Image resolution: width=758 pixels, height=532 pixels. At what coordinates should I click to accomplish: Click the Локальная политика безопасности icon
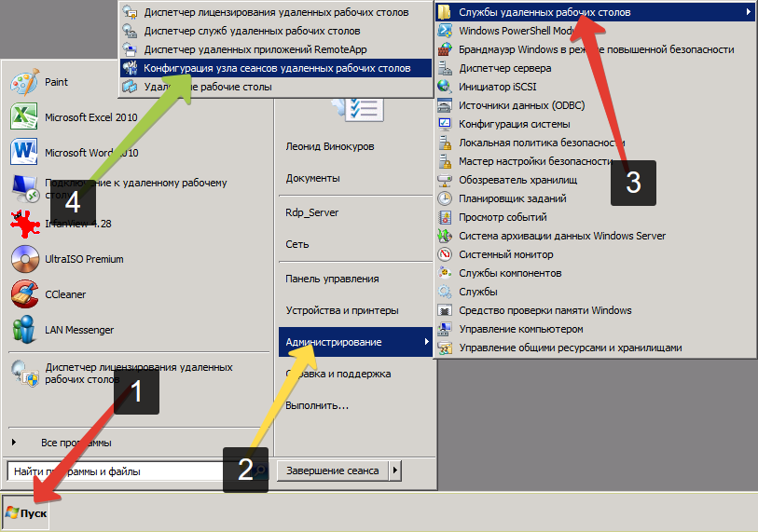445,143
